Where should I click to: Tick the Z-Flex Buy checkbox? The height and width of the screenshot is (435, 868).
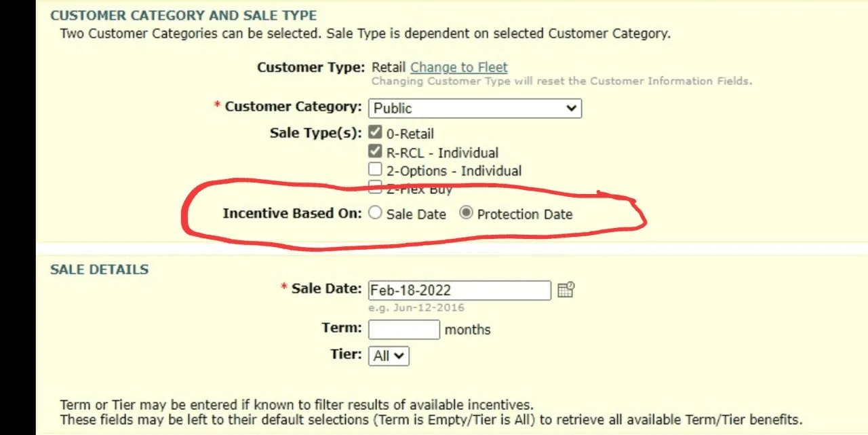pos(375,187)
